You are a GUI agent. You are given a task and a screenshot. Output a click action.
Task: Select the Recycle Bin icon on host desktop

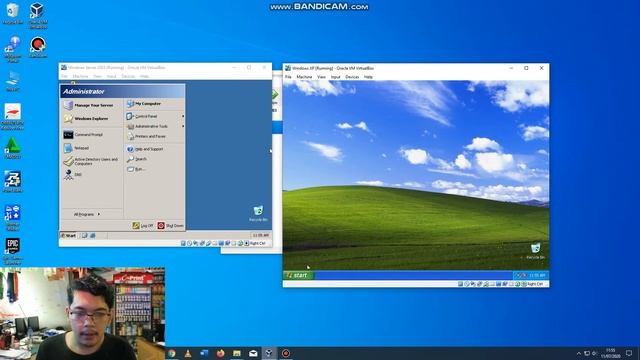pos(12,13)
